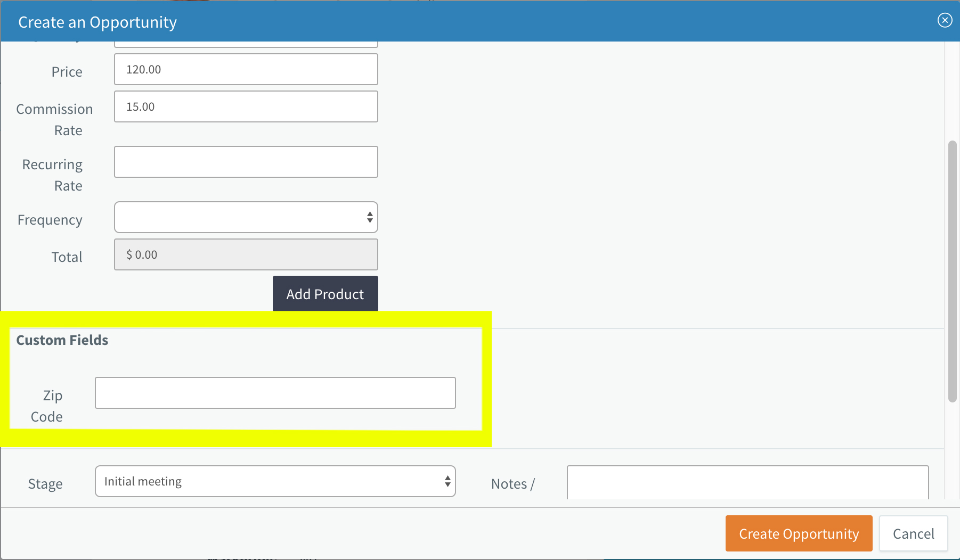The width and height of the screenshot is (960, 560).
Task: Edit the Commission Rate field
Action: [x=246, y=106]
